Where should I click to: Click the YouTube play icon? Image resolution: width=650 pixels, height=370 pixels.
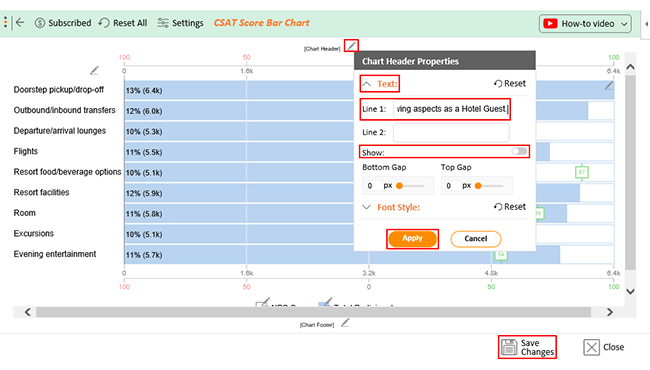click(550, 24)
